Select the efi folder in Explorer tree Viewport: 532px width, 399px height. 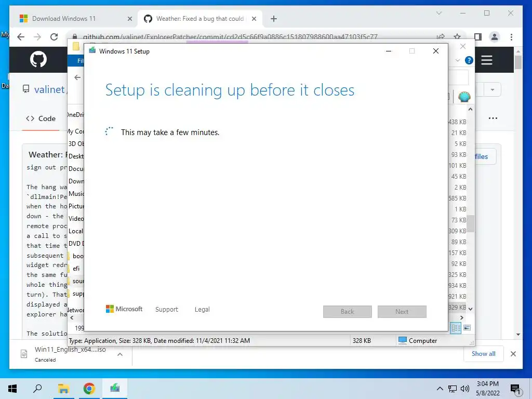click(x=76, y=269)
